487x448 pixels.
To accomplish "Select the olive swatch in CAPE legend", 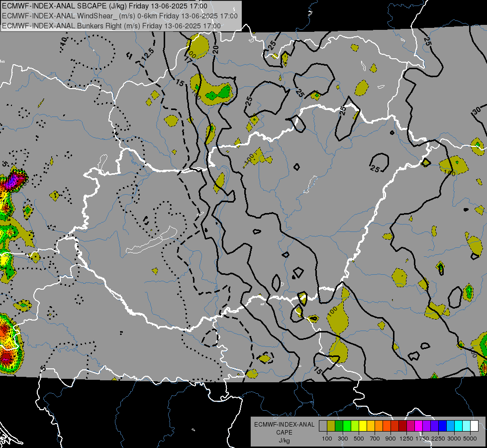I will [x=331, y=426].
